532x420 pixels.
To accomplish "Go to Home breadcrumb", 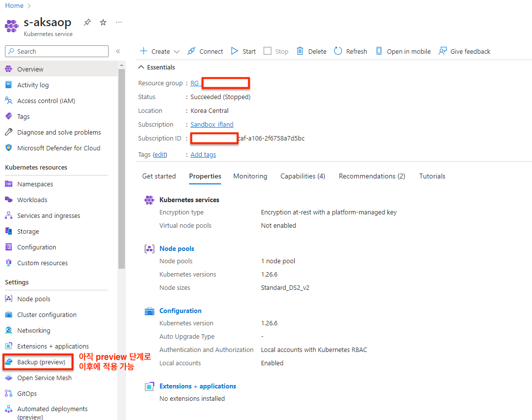I will [x=14, y=6].
